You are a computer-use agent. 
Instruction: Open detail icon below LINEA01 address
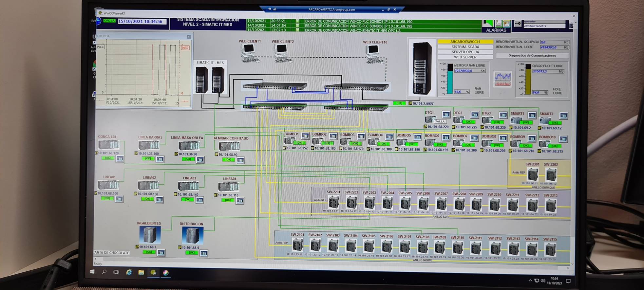coord(119,199)
